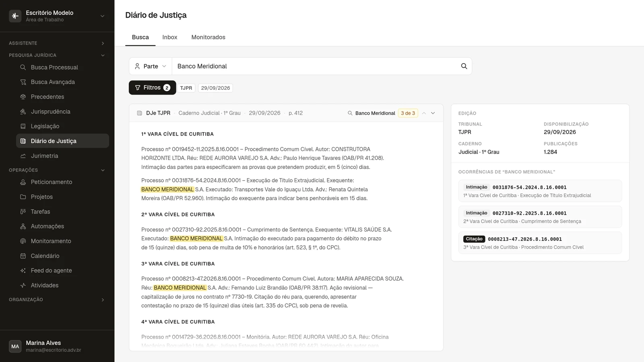Click highlighted BANCO MERIDIONAL in process 0031876-54
This screenshot has height=362, width=644.
(x=167, y=189)
